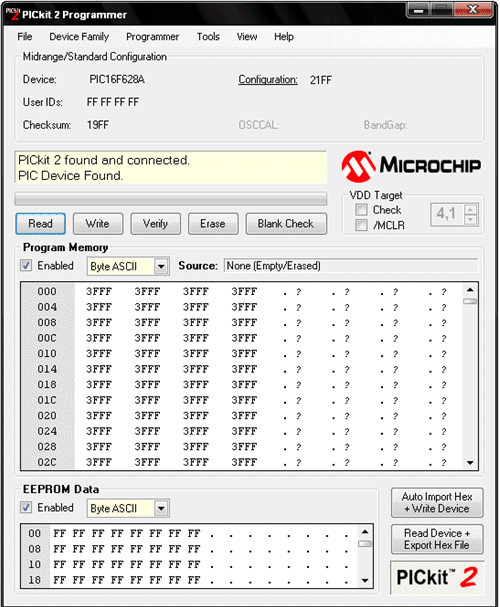Image resolution: width=500 pixels, height=607 pixels.
Task: Click the BandGap label
Action: (x=385, y=125)
